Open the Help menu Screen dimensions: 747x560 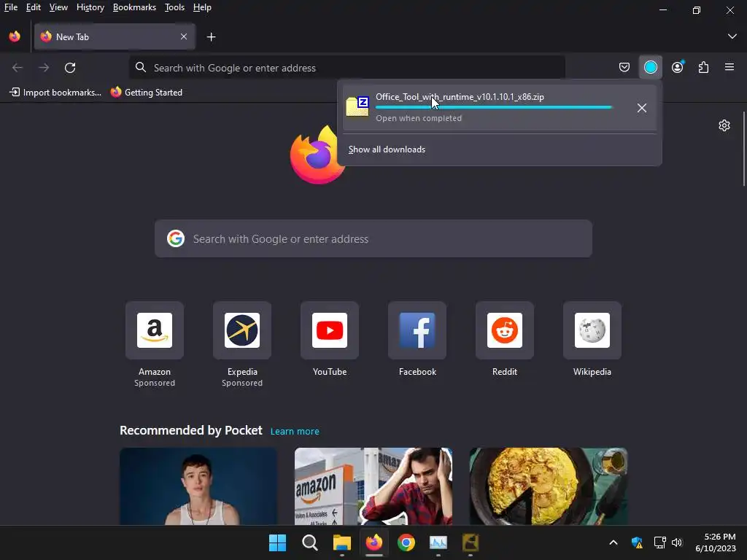tap(202, 7)
